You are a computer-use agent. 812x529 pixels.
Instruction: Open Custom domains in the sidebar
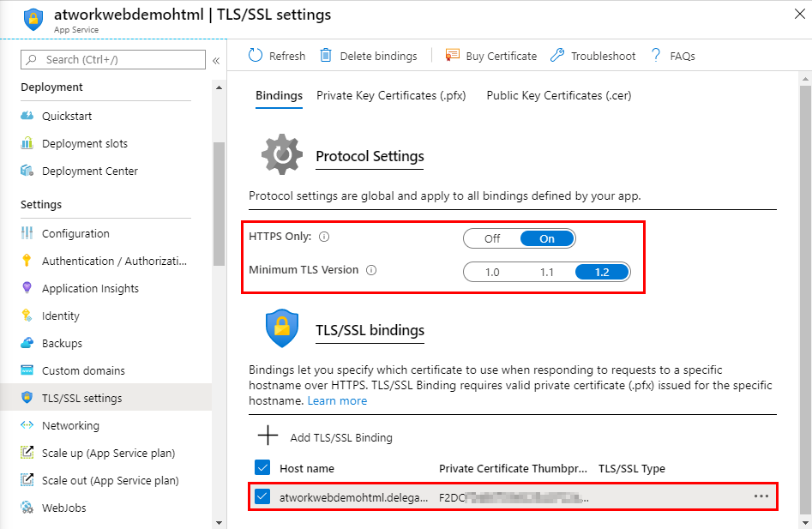83,370
